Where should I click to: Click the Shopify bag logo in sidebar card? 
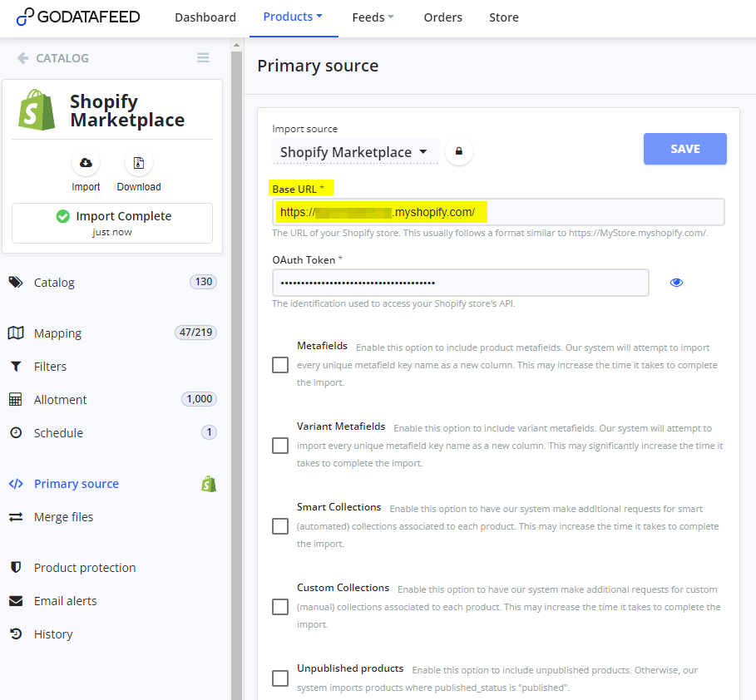(37, 110)
